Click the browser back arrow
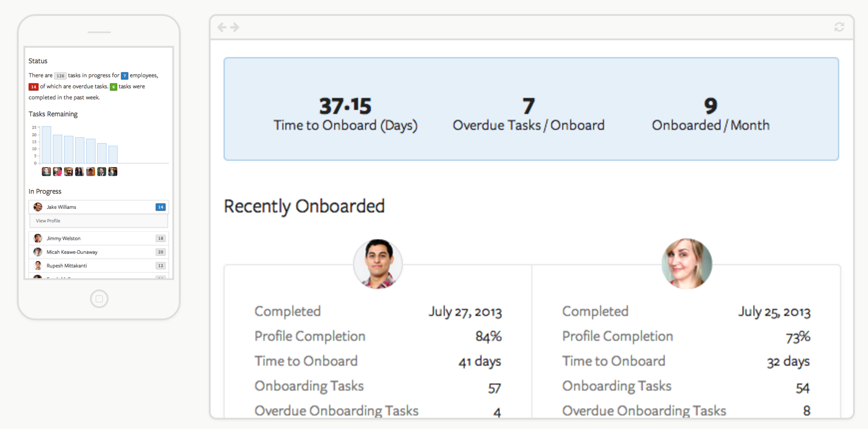 coord(222,28)
